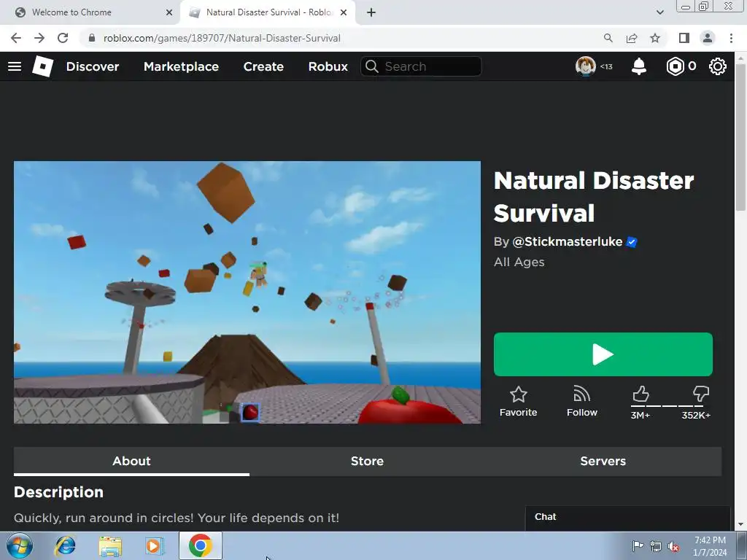Open the tab search dropdown chevron
747x560 pixels.
[x=659, y=12]
